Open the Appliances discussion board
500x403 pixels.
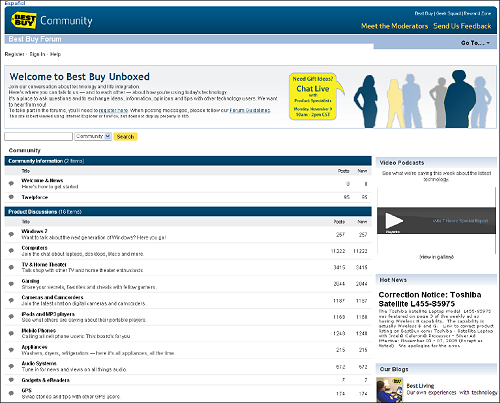tap(34, 347)
